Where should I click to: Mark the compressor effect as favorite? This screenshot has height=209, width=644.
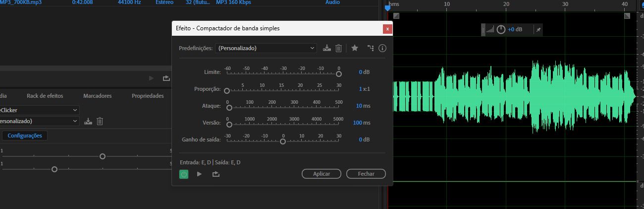[x=355, y=48]
